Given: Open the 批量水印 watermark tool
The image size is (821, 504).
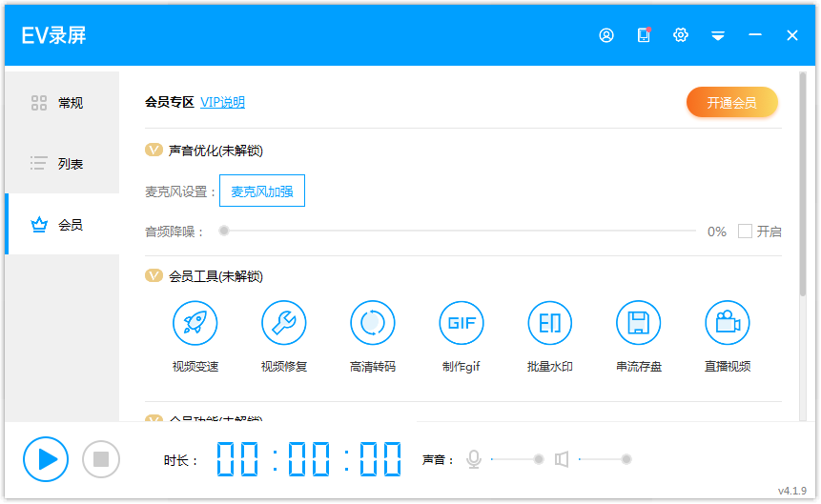Looking at the screenshot, I should coord(550,324).
